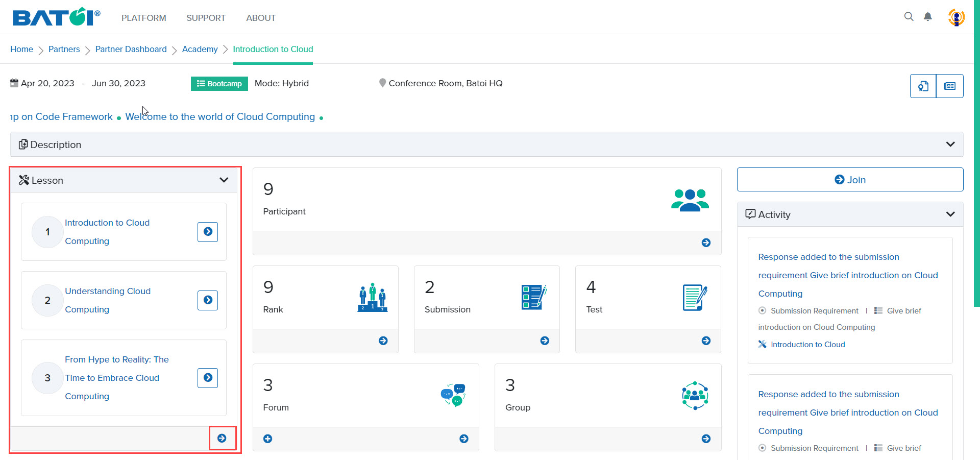Open Introduction to Cloud Computing lesson link

[x=107, y=232]
